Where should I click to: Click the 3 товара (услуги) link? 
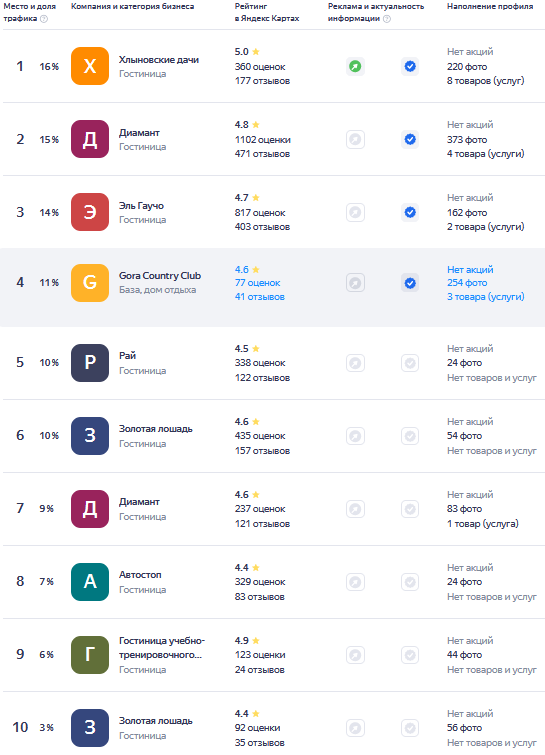tap(485, 297)
